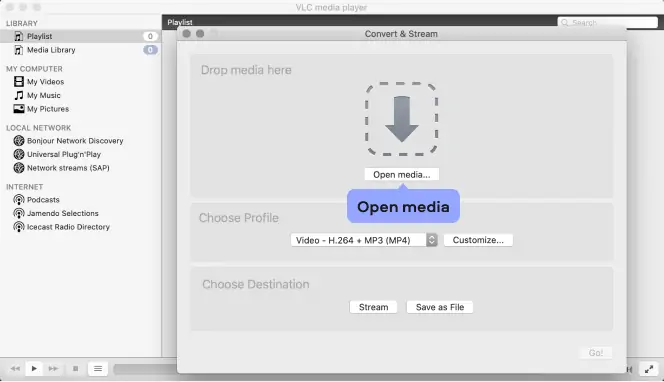Click the profile dropdown stepper arrows
Viewport: 664px width, 382px height.
[x=432, y=240]
